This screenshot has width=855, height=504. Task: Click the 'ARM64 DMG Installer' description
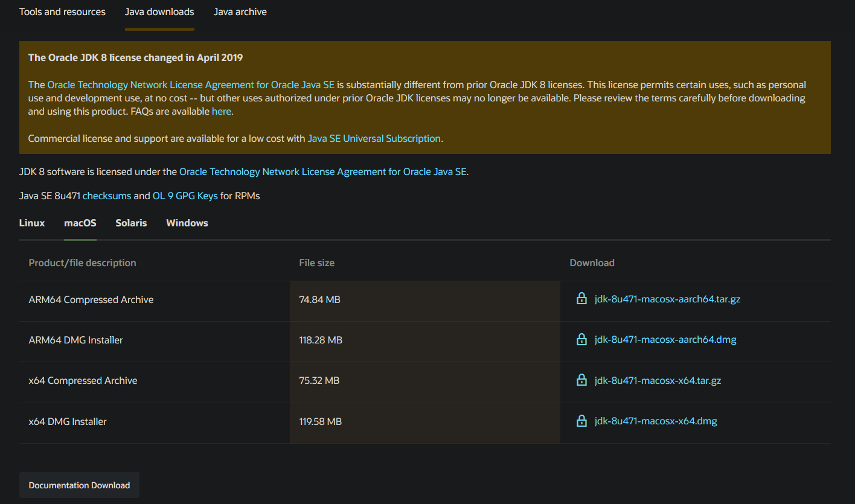(76, 340)
